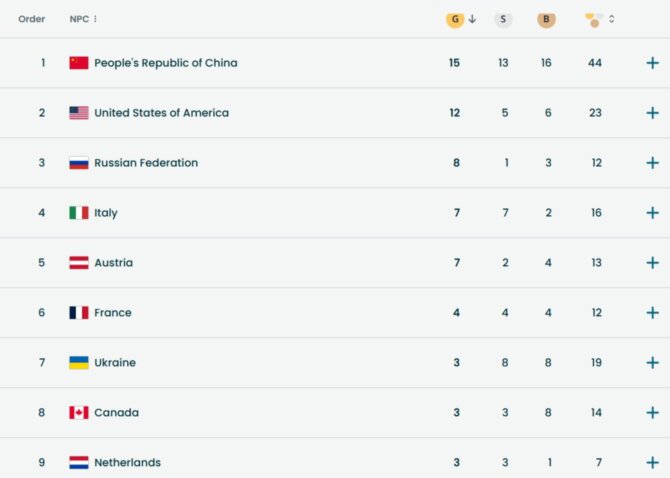The image size is (670, 478).
Task: Open the NPC column options menu
Action: (96, 19)
